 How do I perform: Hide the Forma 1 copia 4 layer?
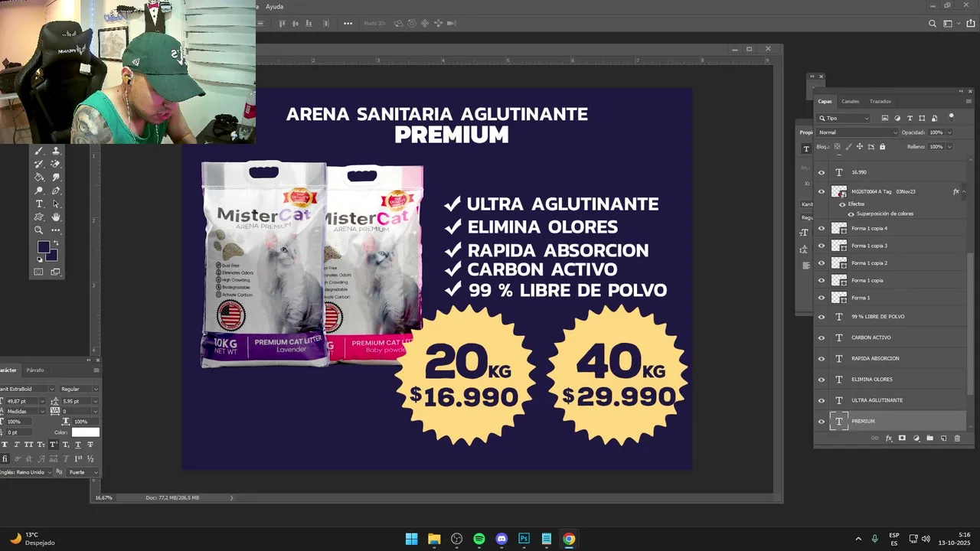[822, 228]
